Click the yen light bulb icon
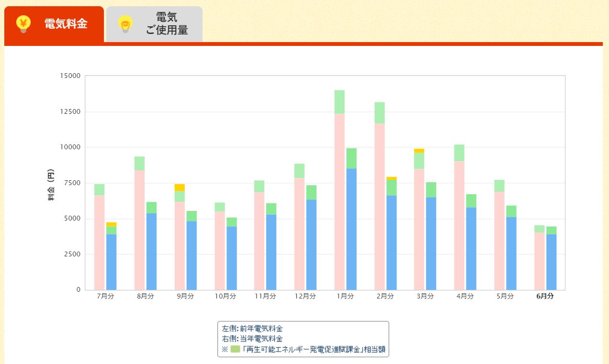 tap(23, 24)
